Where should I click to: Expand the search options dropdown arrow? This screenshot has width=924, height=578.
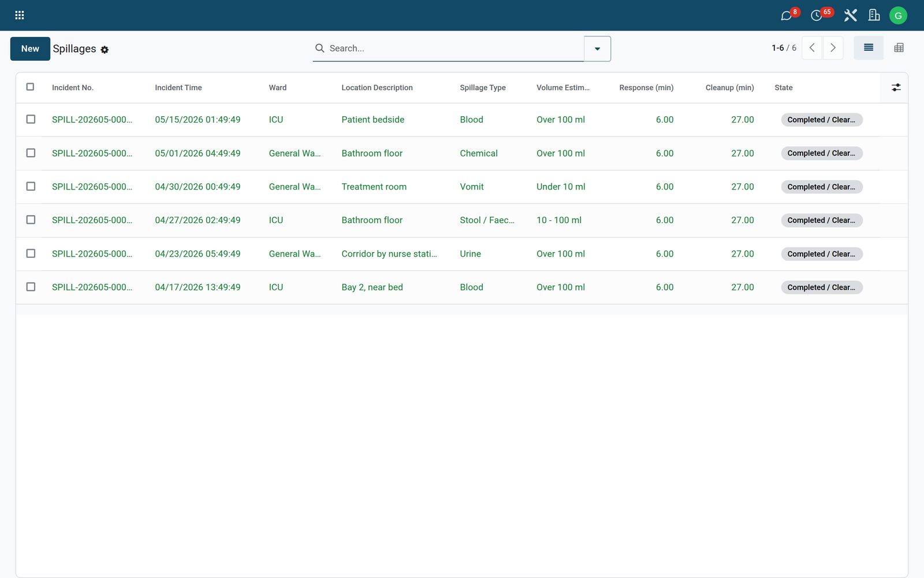tap(597, 49)
